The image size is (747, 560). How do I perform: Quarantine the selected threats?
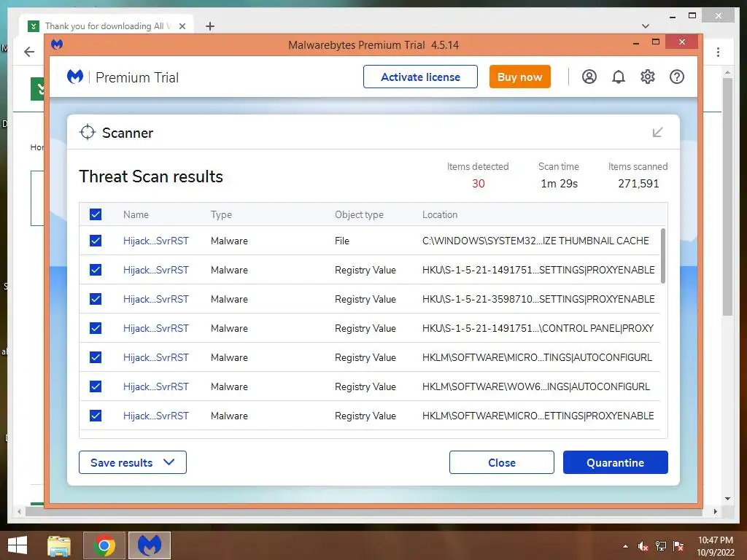[615, 462]
